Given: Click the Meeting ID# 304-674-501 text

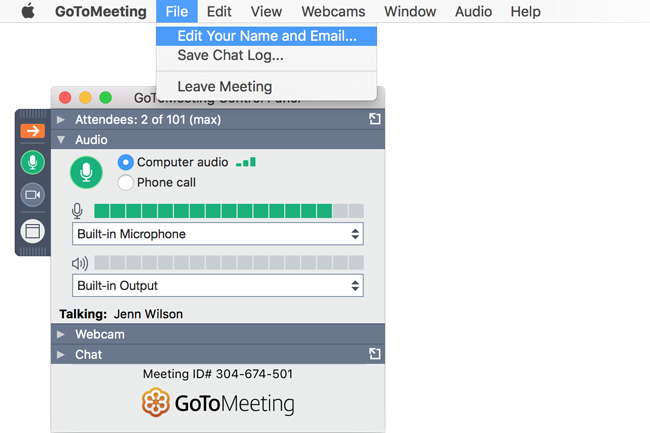Looking at the screenshot, I should 218,374.
